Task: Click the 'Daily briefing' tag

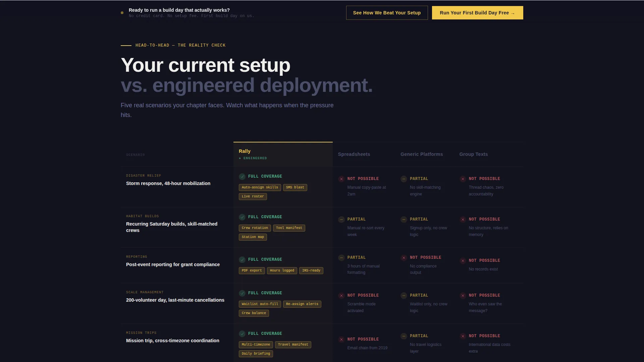Action: pyautogui.click(x=256, y=354)
